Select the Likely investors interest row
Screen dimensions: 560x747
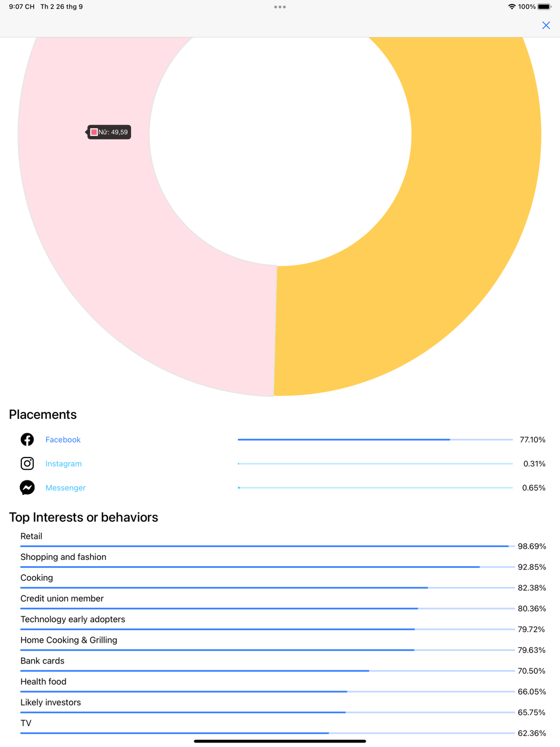tap(51, 702)
